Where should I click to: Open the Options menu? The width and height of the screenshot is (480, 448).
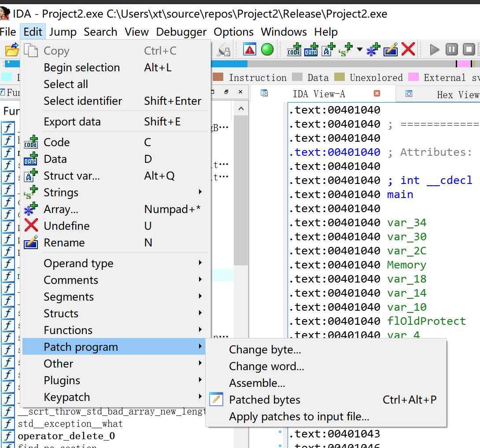pyautogui.click(x=233, y=32)
